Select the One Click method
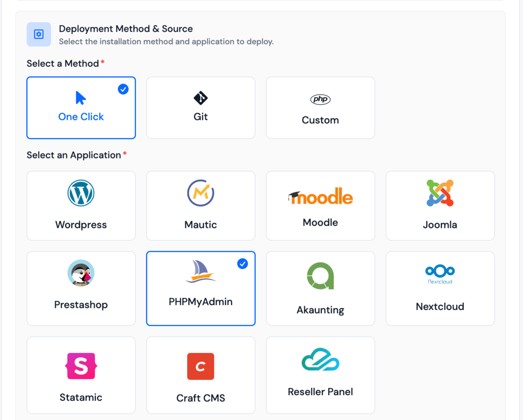The height and width of the screenshot is (420, 523). click(81, 108)
